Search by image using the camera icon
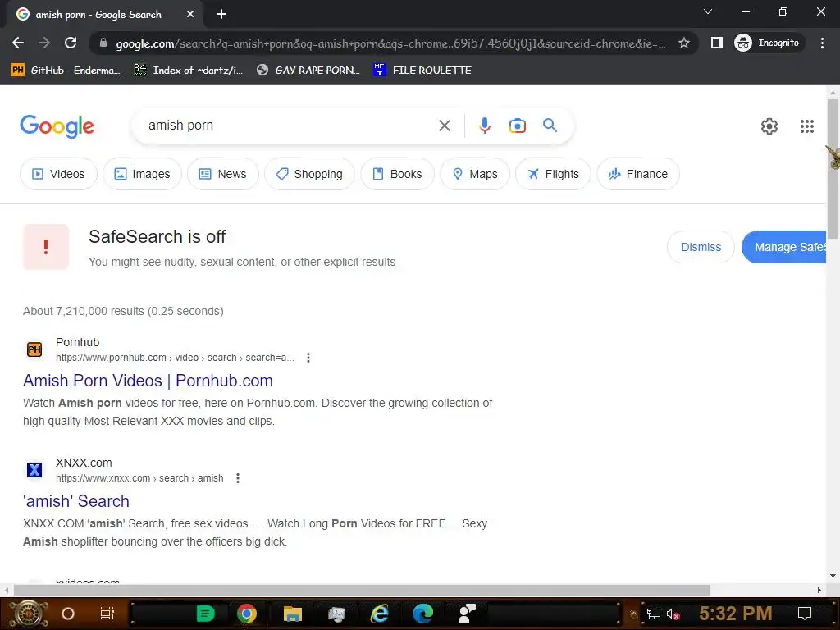840x630 pixels. coord(517,126)
